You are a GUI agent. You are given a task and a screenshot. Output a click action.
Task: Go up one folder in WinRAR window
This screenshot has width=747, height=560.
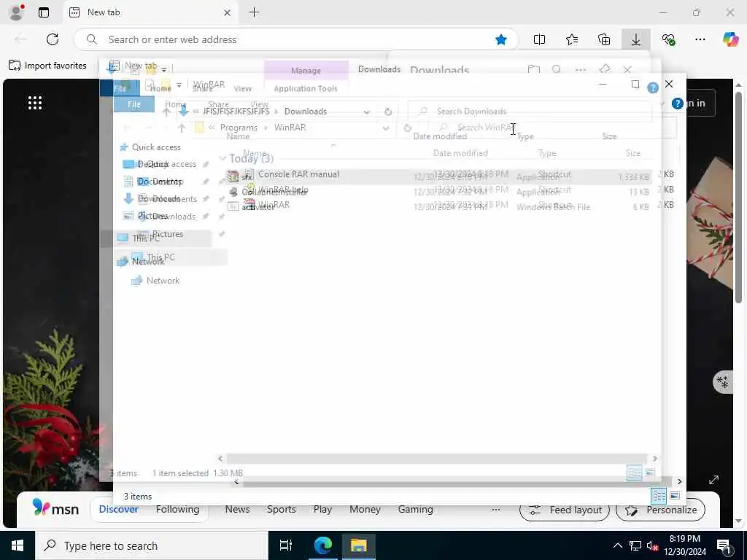click(182, 128)
